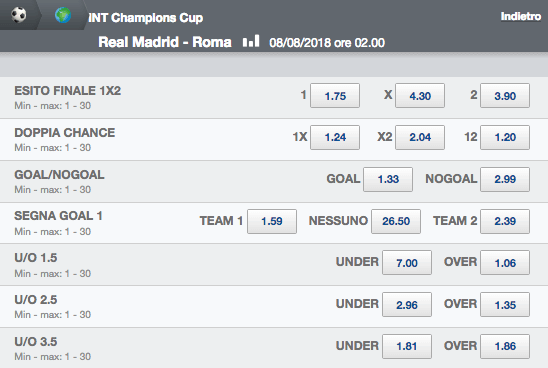Select draw odds 4.30
This screenshot has height=368, width=548.
pyautogui.click(x=420, y=95)
